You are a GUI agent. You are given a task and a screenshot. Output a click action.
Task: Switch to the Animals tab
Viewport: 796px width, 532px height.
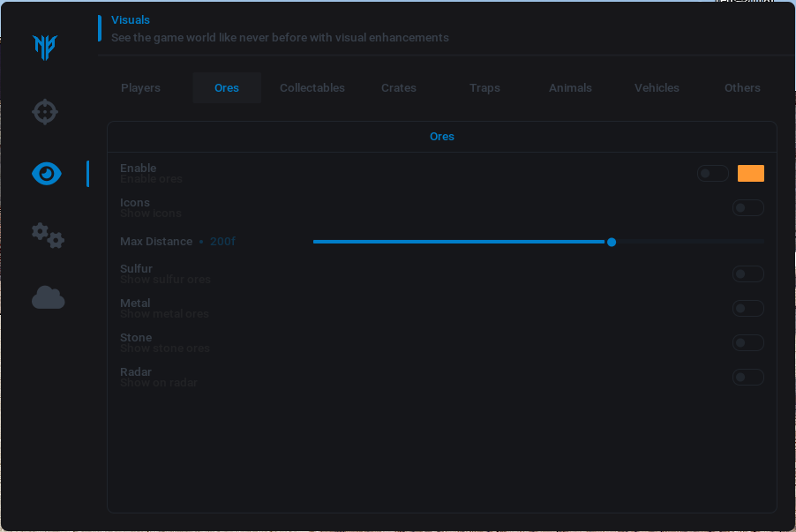click(x=570, y=88)
